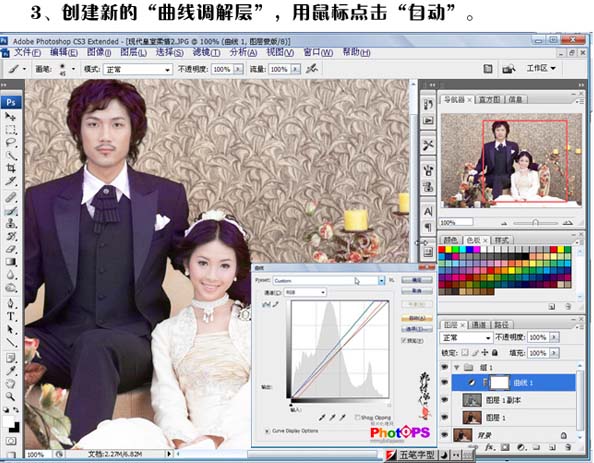Select the Path Selection arrow tool
This screenshot has height=463, width=594.
point(11,329)
